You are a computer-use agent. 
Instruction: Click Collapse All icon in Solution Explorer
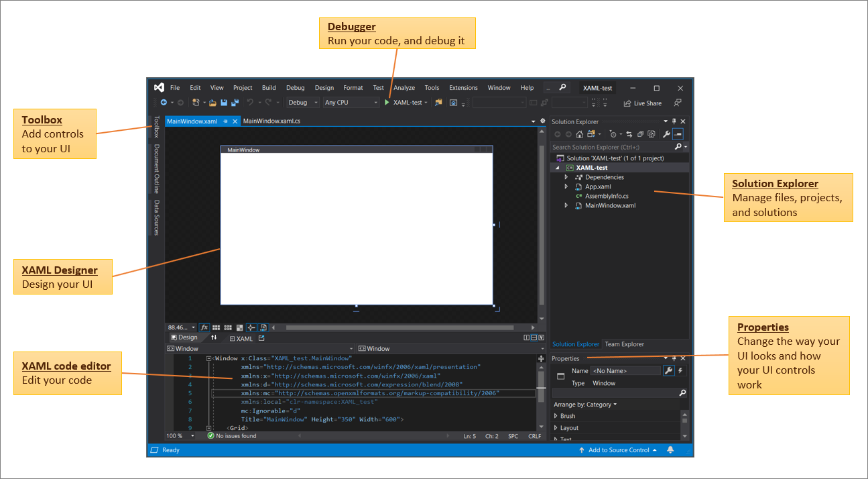(x=641, y=134)
